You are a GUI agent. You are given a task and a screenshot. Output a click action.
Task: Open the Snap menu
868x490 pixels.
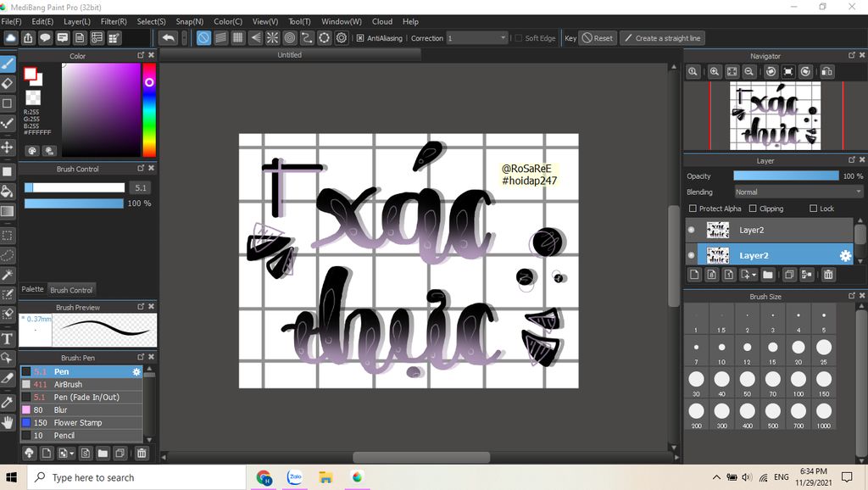tap(189, 21)
